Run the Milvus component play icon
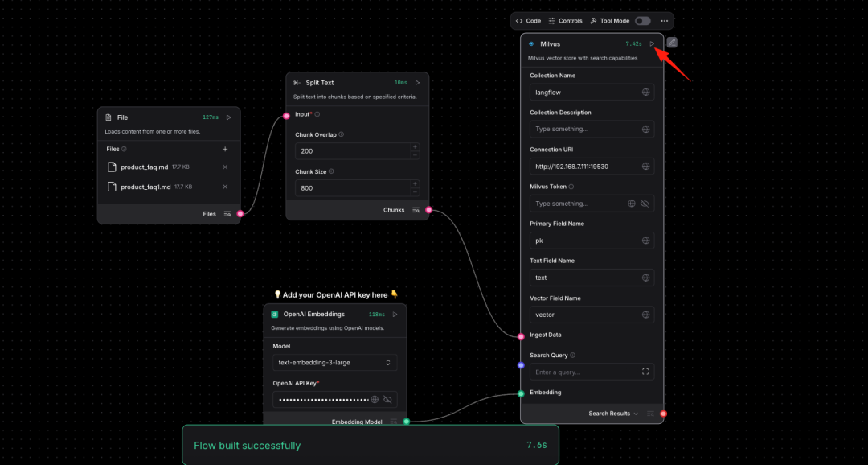Viewport: 868px width, 465px height. pyautogui.click(x=652, y=43)
